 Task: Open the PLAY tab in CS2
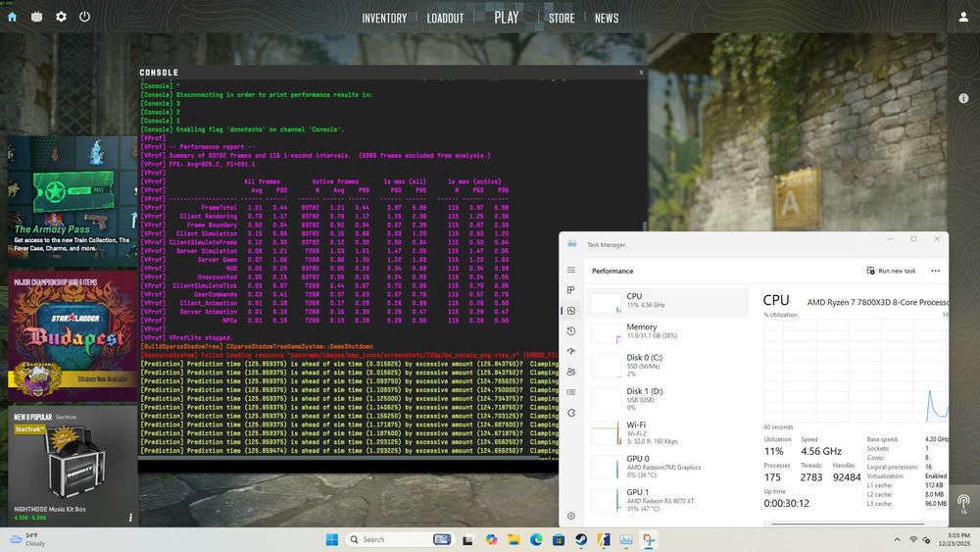click(x=507, y=18)
